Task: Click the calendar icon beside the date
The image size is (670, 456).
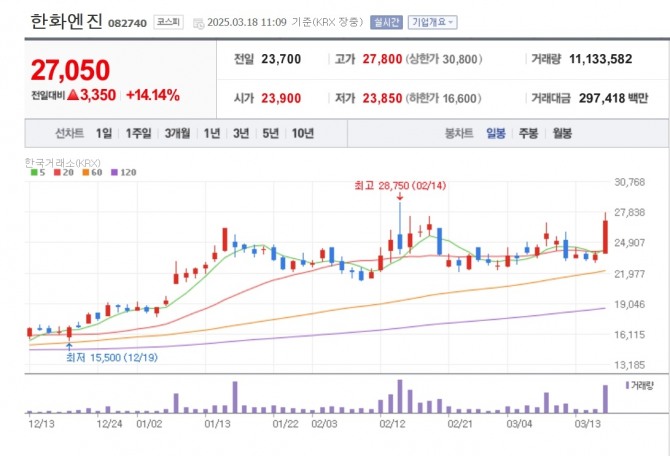Action: 198,23
